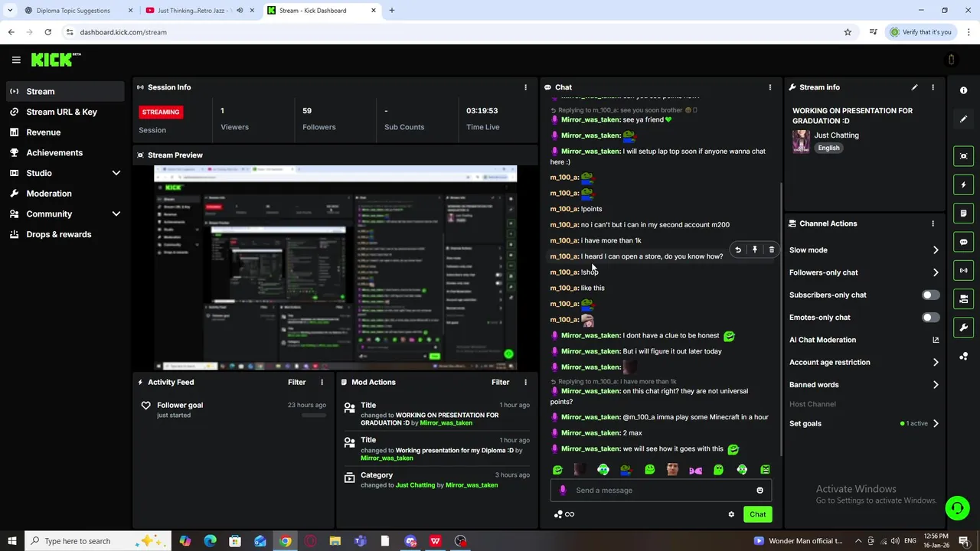Open Followers-only chat settings
This screenshot has width=980, height=551.
click(x=864, y=272)
